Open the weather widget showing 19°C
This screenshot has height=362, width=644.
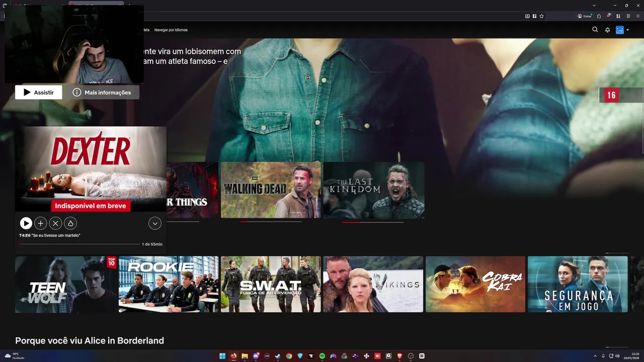tap(15, 356)
